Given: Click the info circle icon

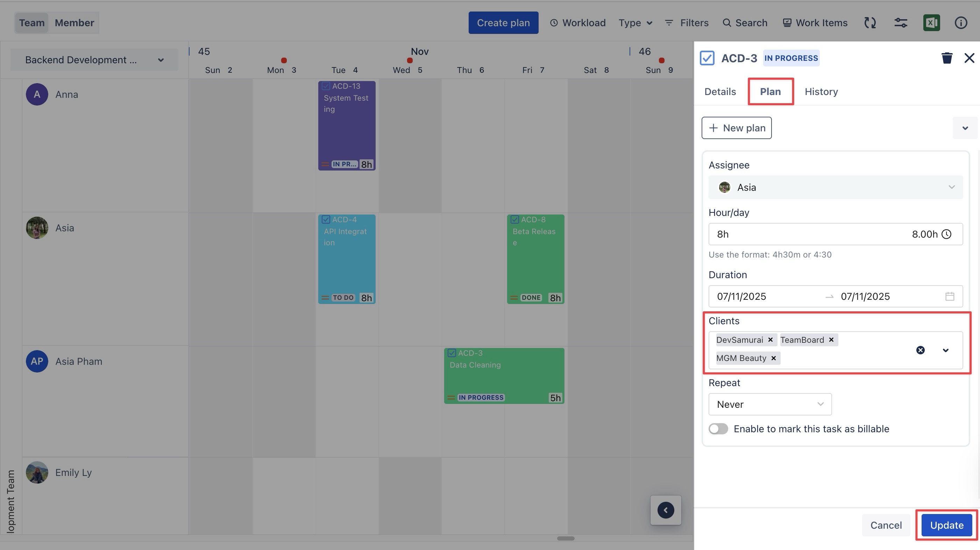Looking at the screenshot, I should click(961, 23).
